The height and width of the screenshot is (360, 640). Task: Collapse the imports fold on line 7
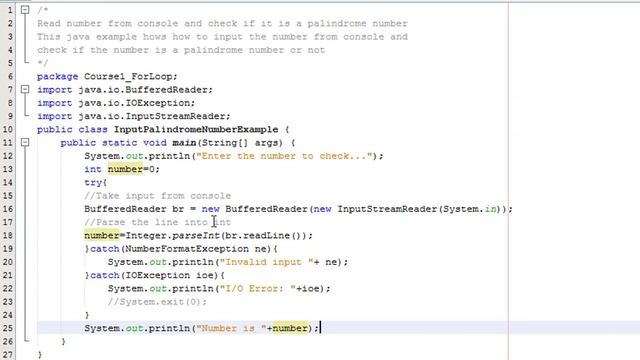(x=25, y=89)
